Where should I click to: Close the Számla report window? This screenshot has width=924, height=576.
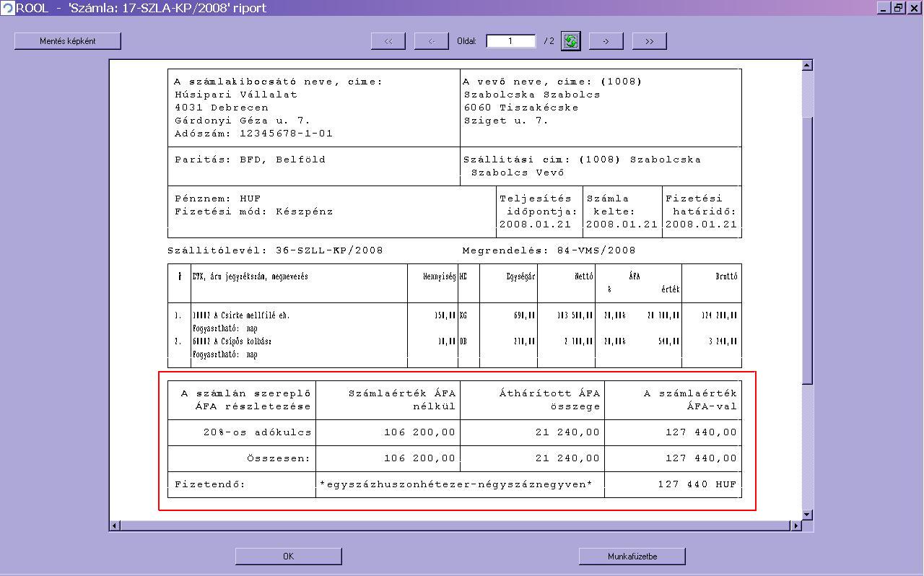click(x=914, y=8)
